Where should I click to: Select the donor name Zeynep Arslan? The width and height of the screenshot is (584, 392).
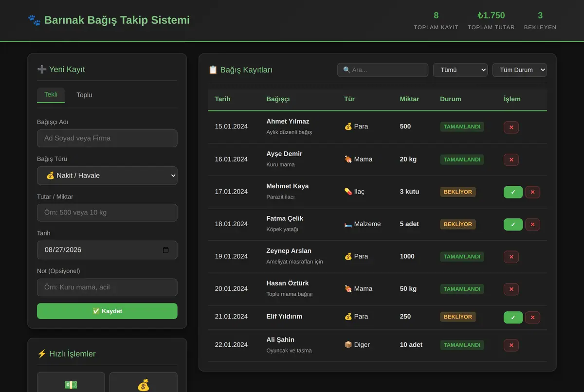click(x=289, y=251)
